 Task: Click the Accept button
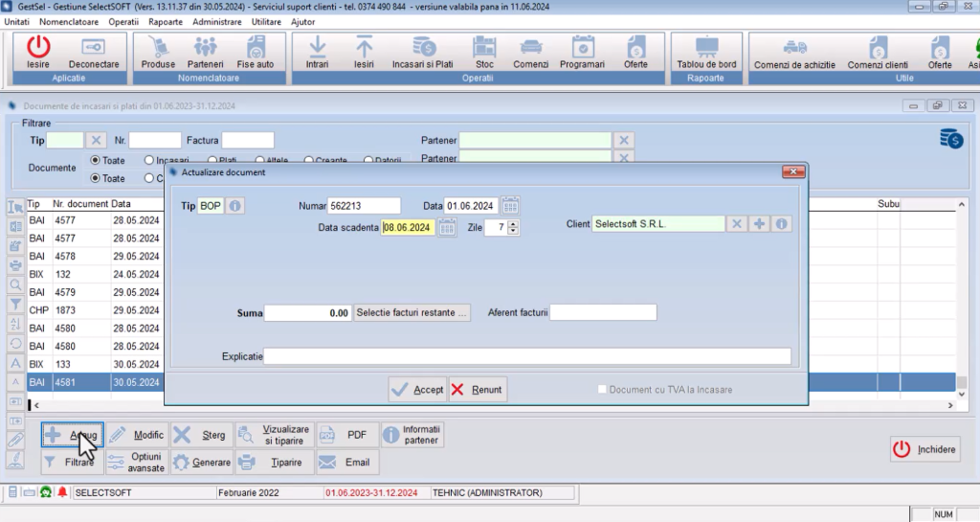click(417, 390)
